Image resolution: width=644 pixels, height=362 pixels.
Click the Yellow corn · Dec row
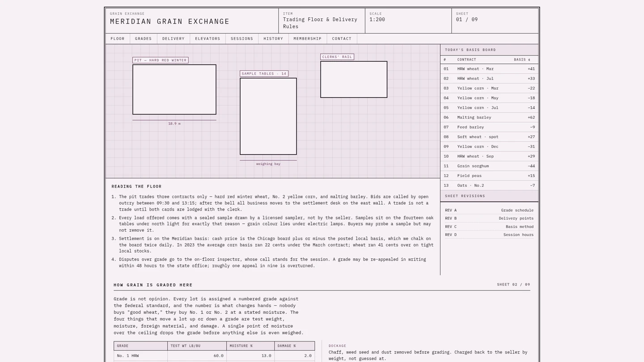click(x=489, y=147)
